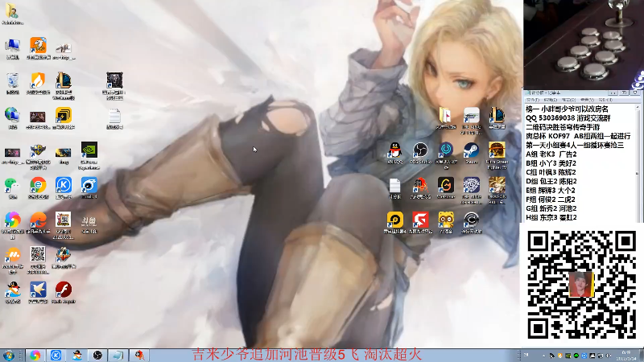Open the text file icon below QQ
644x362 pixels.
[395, 188]
